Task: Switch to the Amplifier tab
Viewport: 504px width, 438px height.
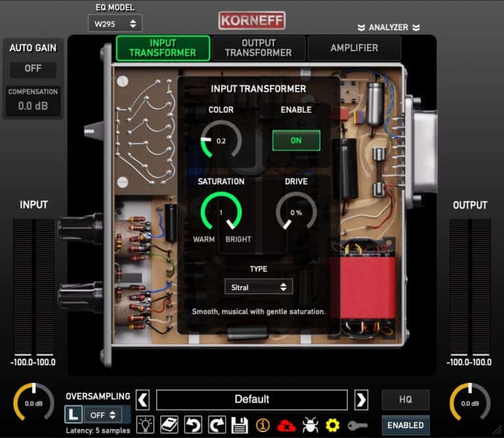Action: pyautogui.click(x=354, y=48)
